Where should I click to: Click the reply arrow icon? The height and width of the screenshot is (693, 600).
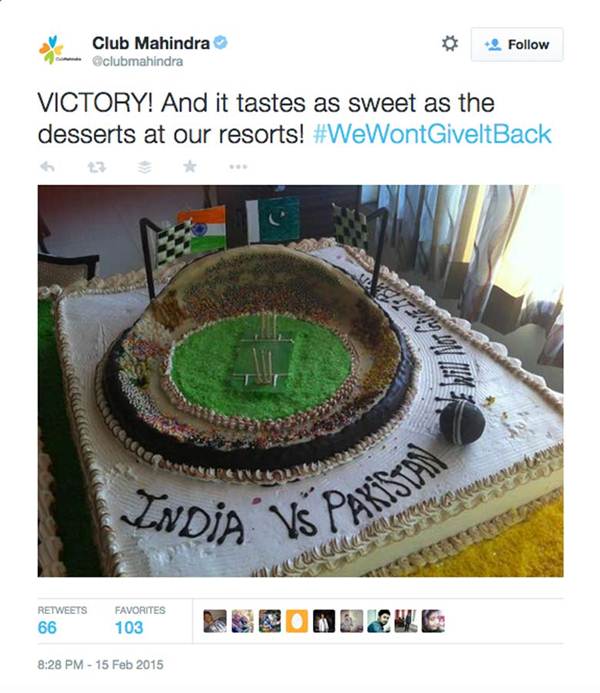pyautogui.click(x=47, y=167)
